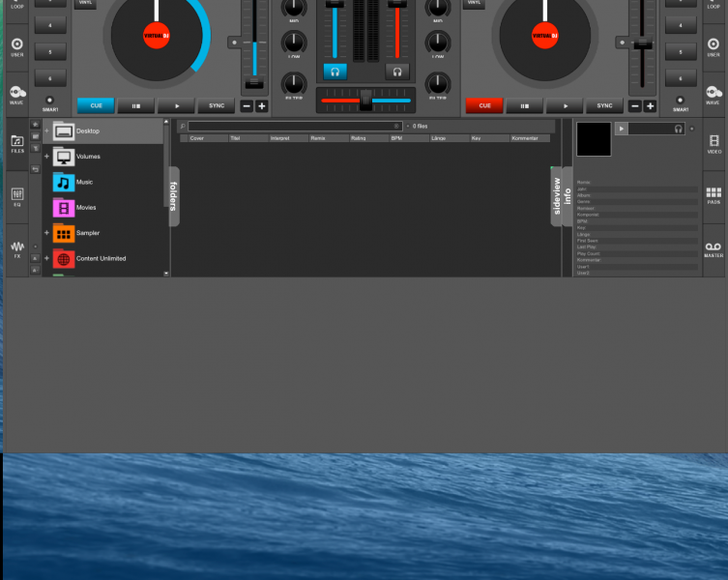The image size is (728, 580).
Task: Click the black cover art thumbnail
Action: (x=594, y=139)
